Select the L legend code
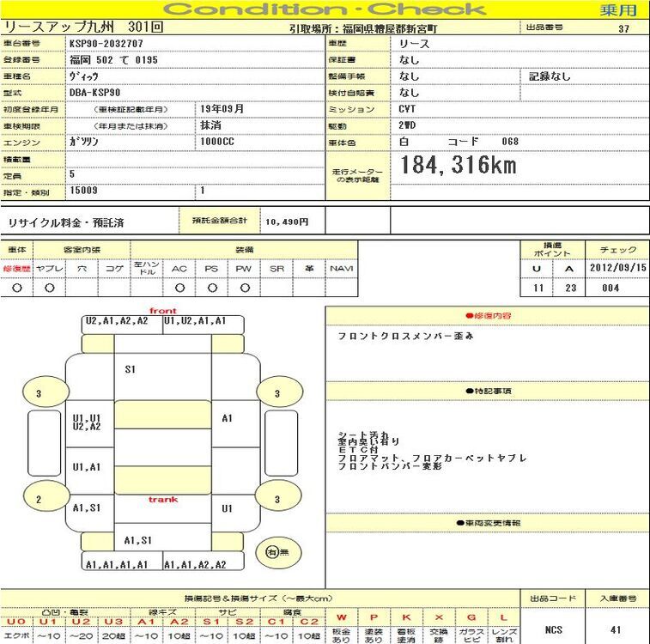The image size is (650, 644). 504,617
